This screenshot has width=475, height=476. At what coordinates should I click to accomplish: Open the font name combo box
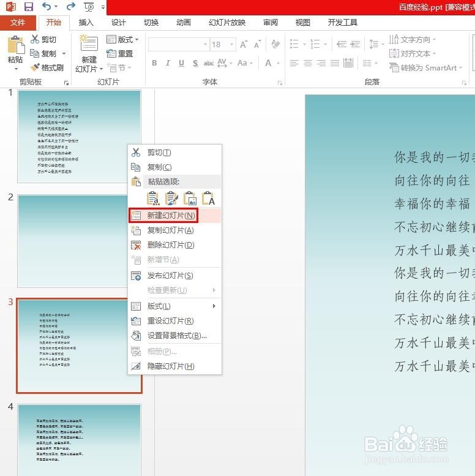pyautogui.click(x=179, y=45)
